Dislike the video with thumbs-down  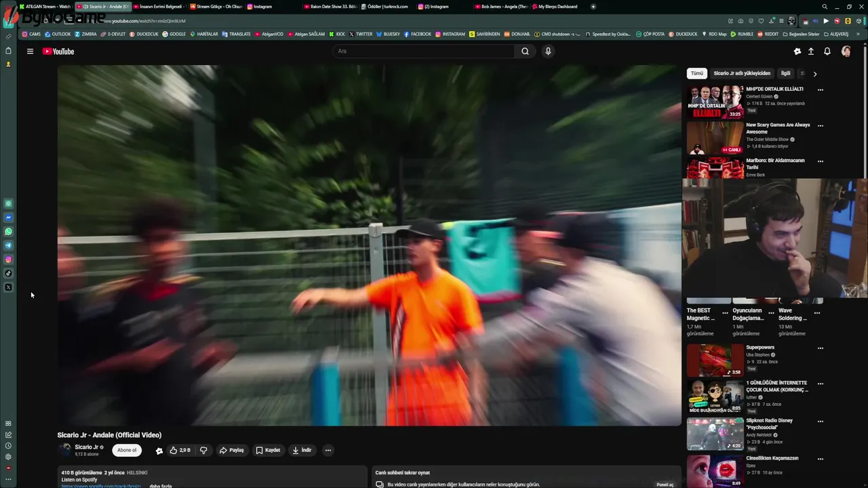tap(203, 450)
